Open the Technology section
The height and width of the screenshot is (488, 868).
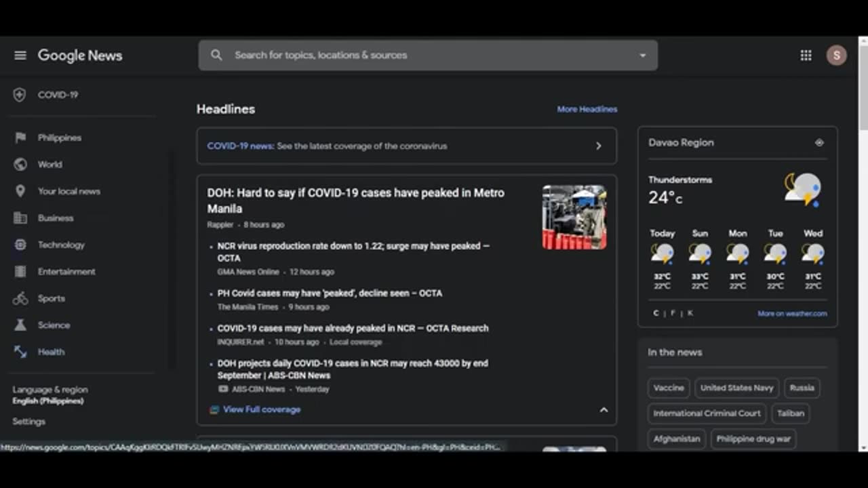(61, 245)
